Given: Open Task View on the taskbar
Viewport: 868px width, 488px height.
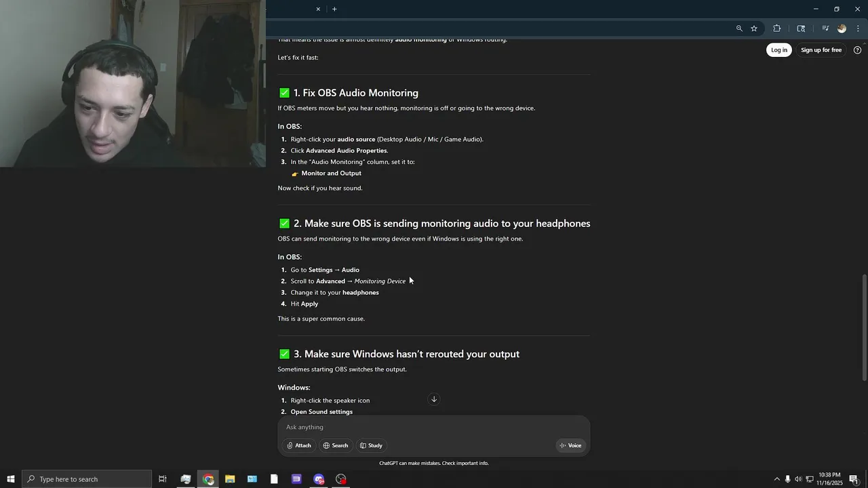Looking at the screenshot, I should 163,479.
